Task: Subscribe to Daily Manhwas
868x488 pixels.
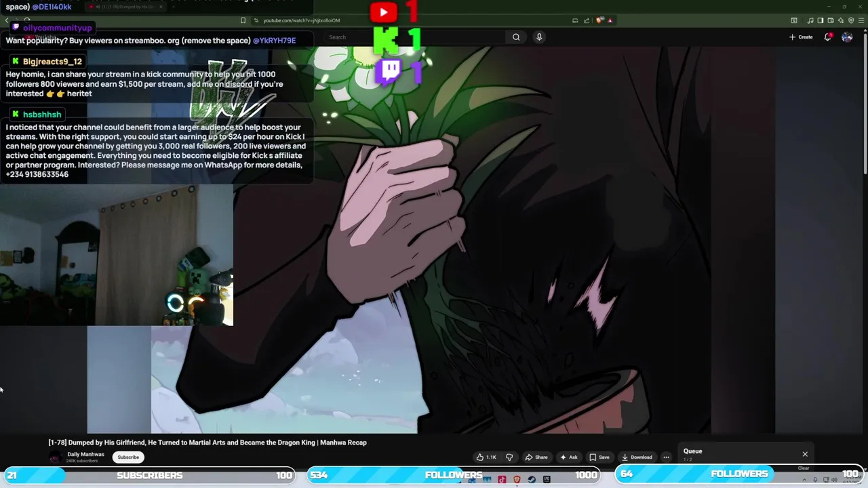Action: [128, 457]
